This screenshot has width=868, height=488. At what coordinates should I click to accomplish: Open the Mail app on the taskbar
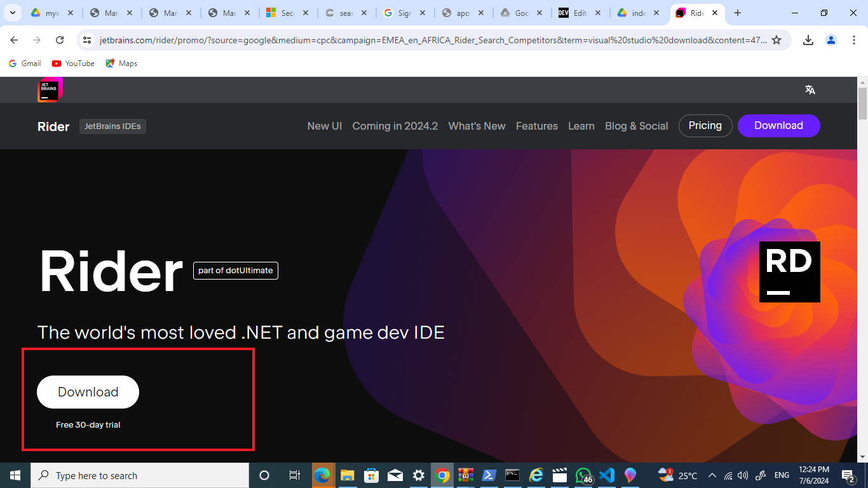tap(395, 475)
